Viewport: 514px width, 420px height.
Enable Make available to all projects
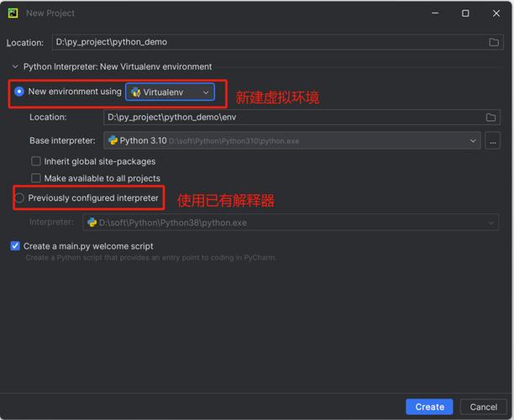[x=36, y=178]
